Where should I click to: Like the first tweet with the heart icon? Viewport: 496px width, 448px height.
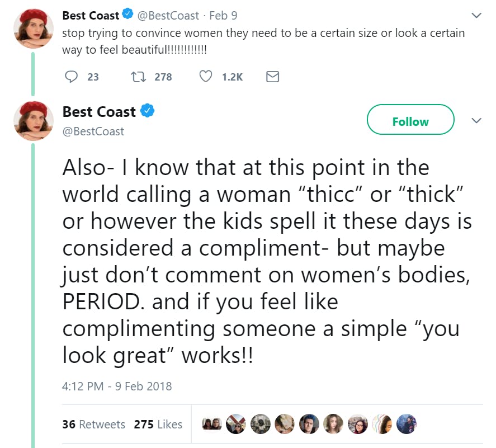click(x=206, y=77)
